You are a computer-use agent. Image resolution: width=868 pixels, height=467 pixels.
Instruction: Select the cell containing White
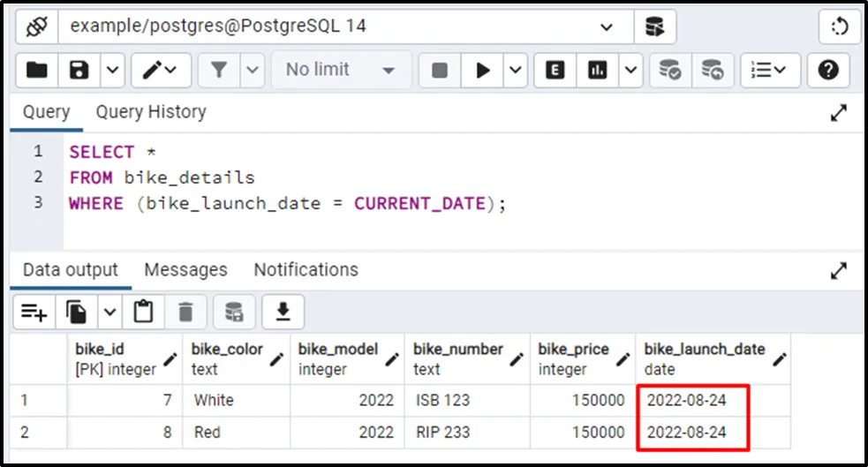[215, 400]
